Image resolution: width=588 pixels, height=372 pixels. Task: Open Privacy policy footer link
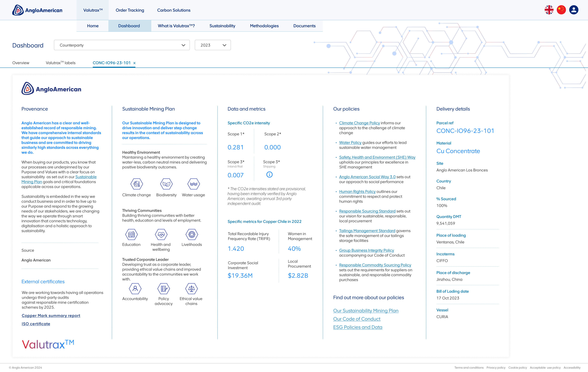[496, 368]
